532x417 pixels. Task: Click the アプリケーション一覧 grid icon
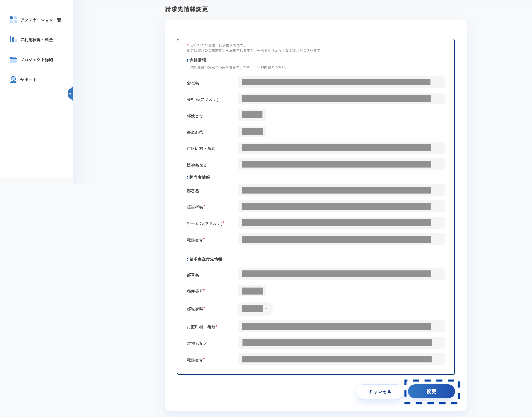(x=13, y=20)
